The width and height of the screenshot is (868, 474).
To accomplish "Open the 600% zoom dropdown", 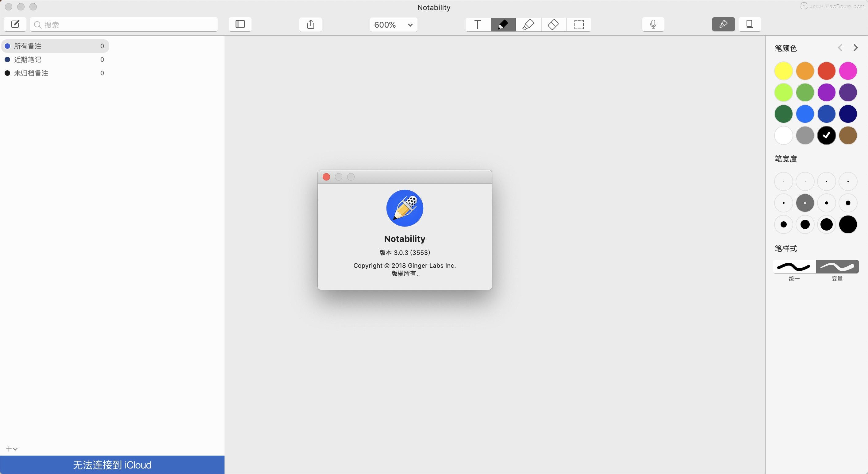I will coord(393,25).
